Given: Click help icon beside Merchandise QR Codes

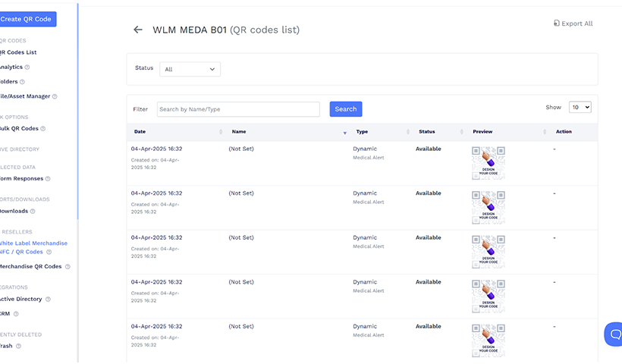Looking at the screenshot, I should pyautogui.click(x=68, y=267).
